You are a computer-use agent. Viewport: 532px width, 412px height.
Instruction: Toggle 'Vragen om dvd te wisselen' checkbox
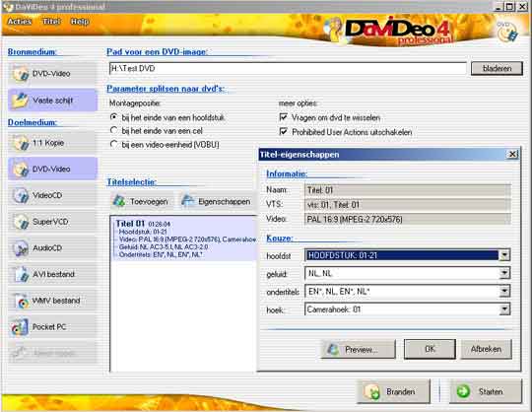tap(283, 117)
